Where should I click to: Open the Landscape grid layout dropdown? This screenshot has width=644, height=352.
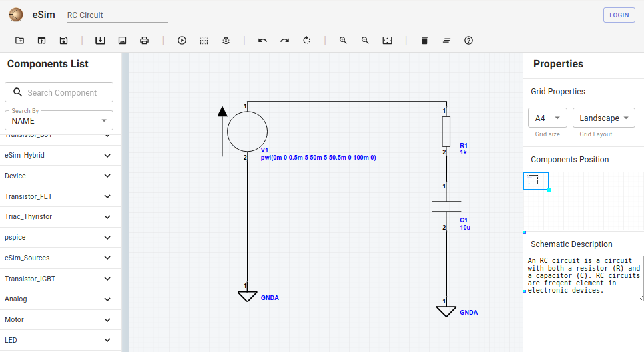pyautogui.click(x=604, y=118)
